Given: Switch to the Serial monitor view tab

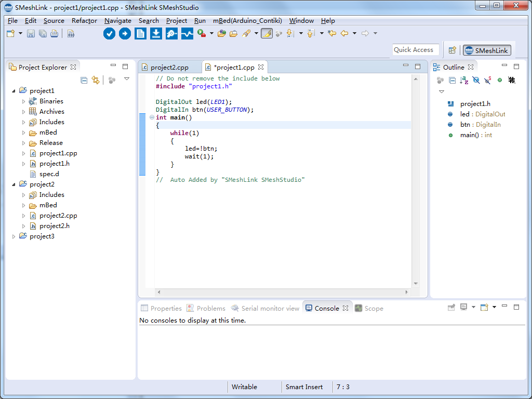Looking at the screenshot, I should pos(265,309).
